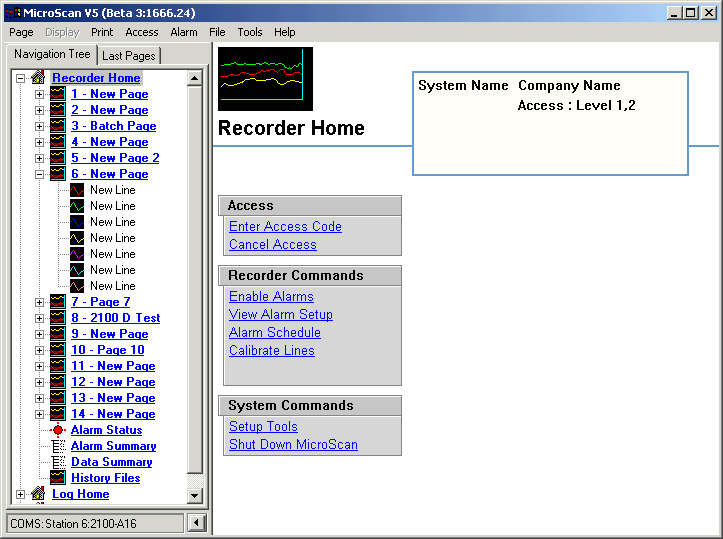Viewport: 723px width, 539px height.
Task: Click the chart icon beside 12 - New Page
Action: (58, 382)
